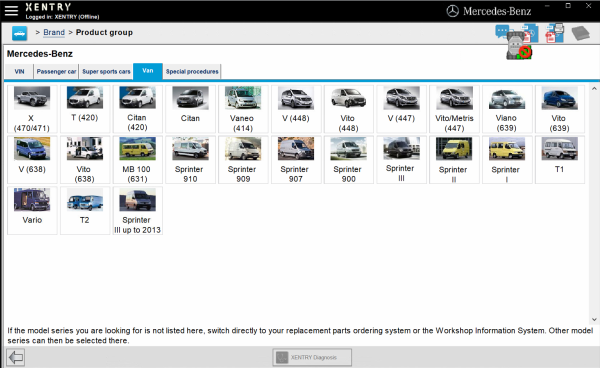600x368 pixels.
Task: Select the Vito (639) blue van
Action: (560, 109)
